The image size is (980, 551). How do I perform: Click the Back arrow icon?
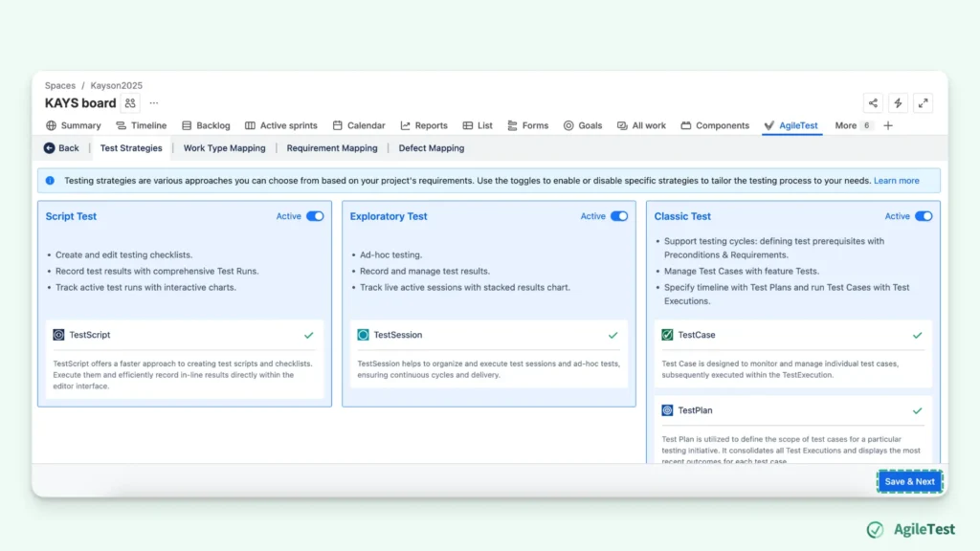49,148
